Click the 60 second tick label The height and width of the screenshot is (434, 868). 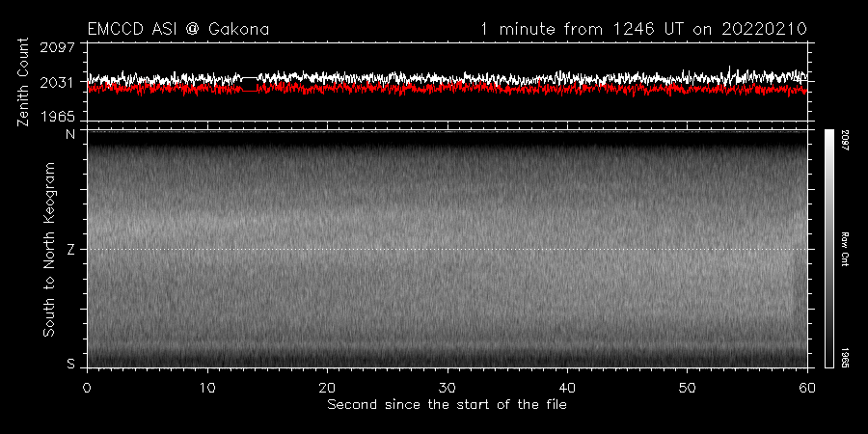coord(807,388)
